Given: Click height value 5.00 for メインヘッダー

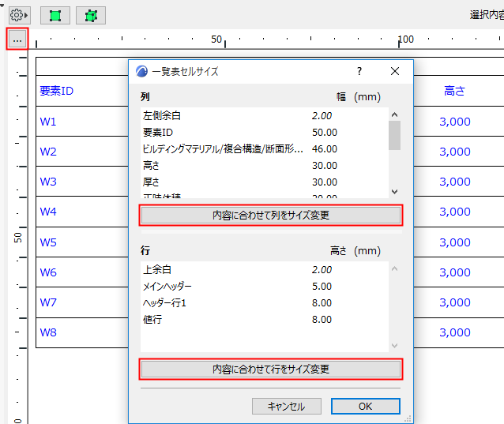Looking at the screenshot, I should click(x=322, y=286).
